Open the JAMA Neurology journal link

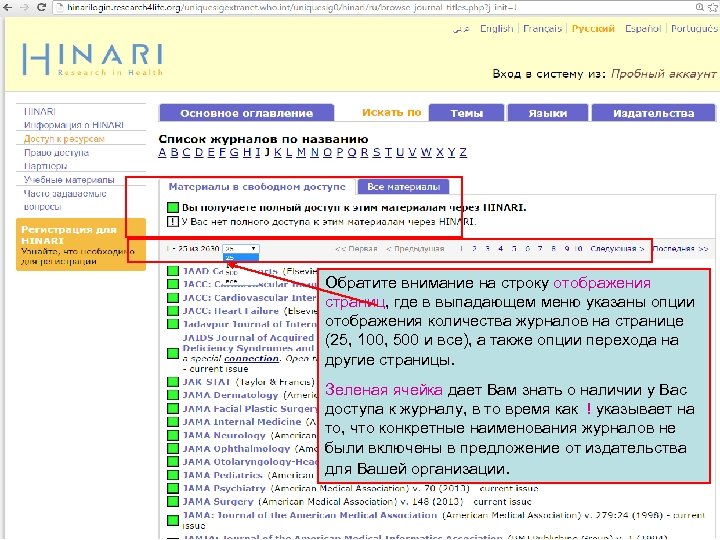(224, 435)
